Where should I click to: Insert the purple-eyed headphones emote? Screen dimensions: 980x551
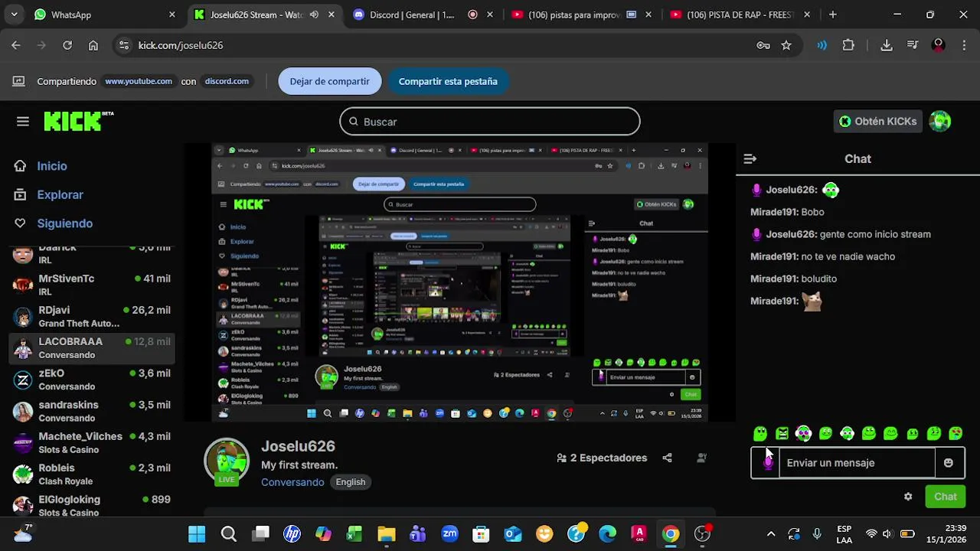point(803,434)
